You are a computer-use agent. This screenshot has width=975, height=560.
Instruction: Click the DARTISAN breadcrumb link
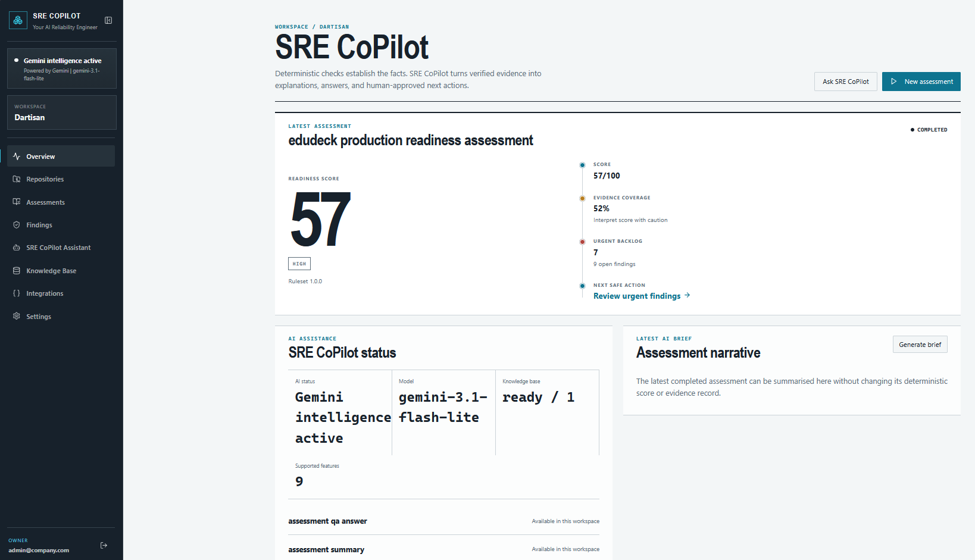(x=334, y=27)
